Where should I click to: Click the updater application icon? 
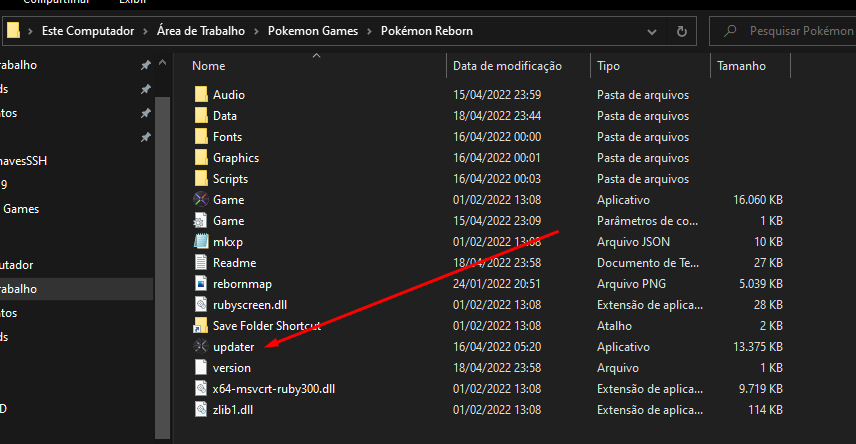[x=201, y=346]
